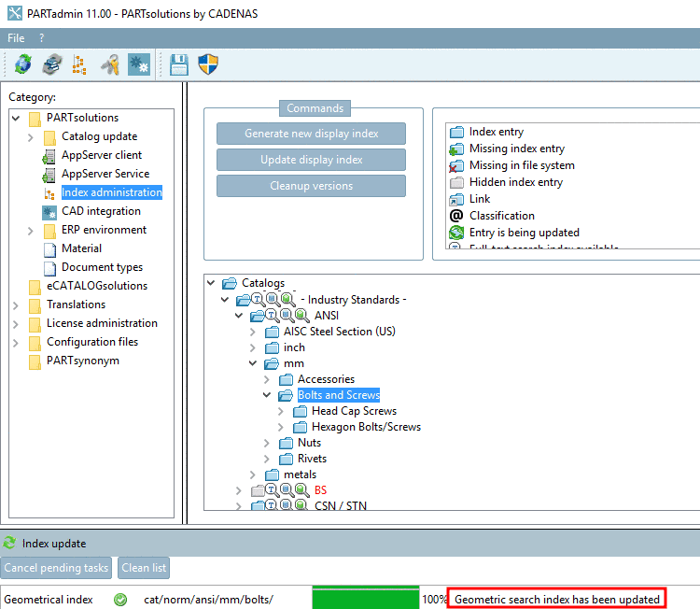Screen dimensions: 700x609
Task: Click the cat/norm/ansi/mm/bolts/ path text
Action: (x=208, y=599)
